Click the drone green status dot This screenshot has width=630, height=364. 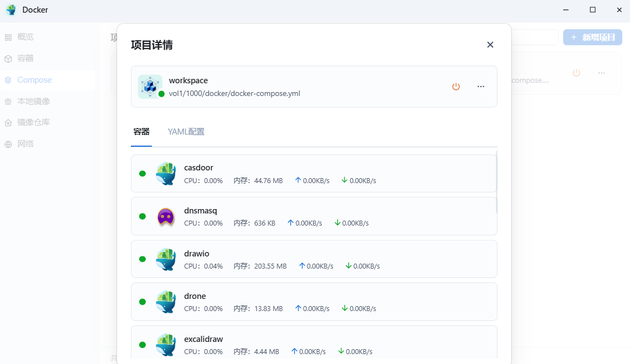pyautogui.click(x=142, y=302)
